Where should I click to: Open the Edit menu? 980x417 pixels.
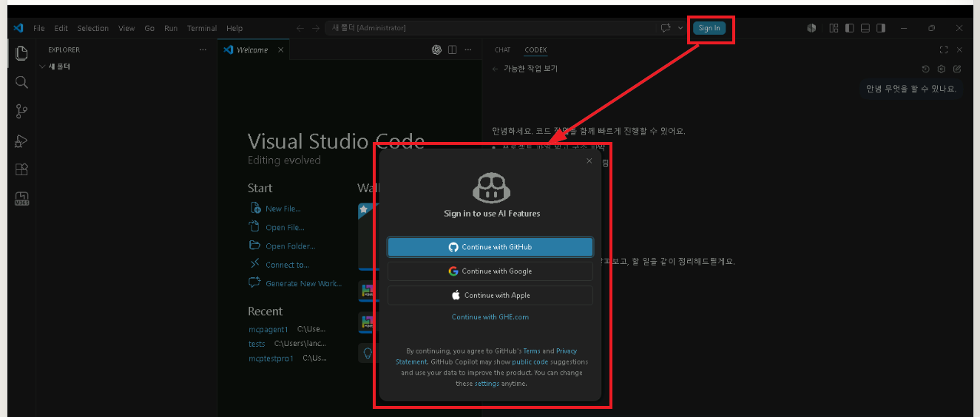pyautogui.click(x=61, y=28)
